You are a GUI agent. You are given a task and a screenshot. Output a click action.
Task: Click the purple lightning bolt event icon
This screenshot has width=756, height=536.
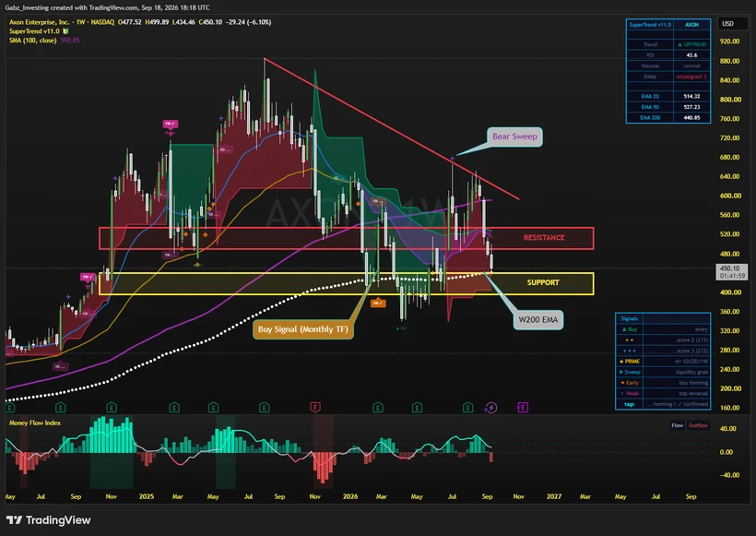491,408
